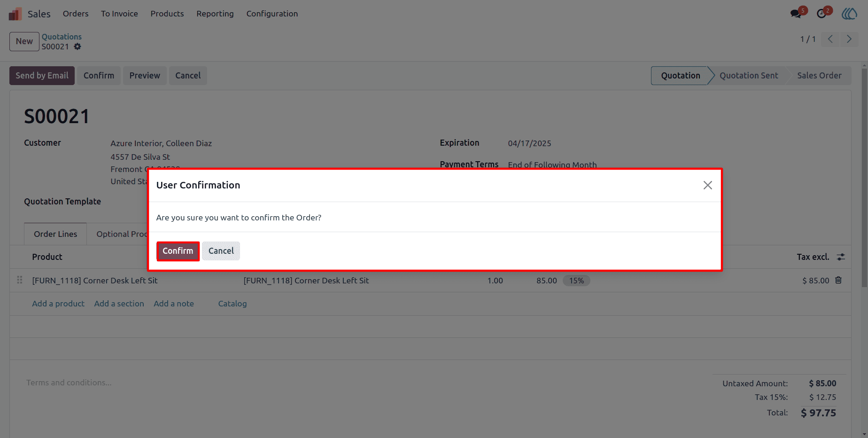
Task: Grab the drag handle of Corner Desk row
Action: (x=20, y=280)
